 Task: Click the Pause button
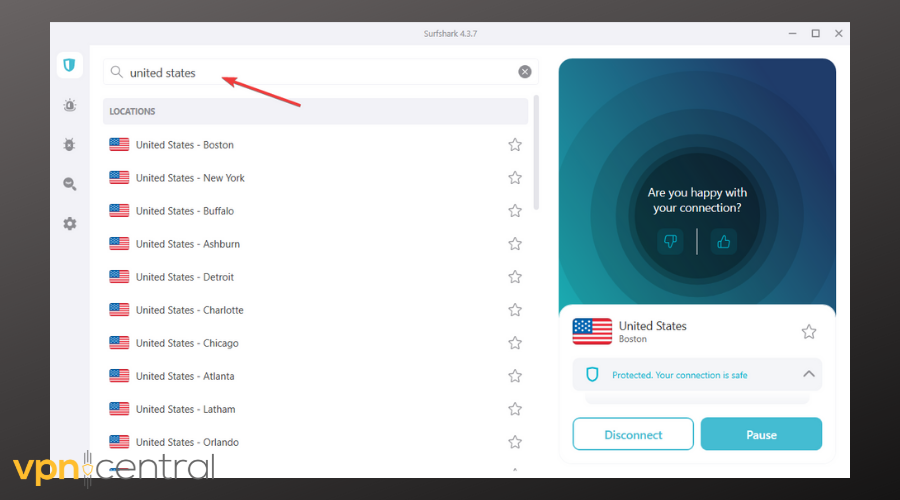click(x=761, y=434)
